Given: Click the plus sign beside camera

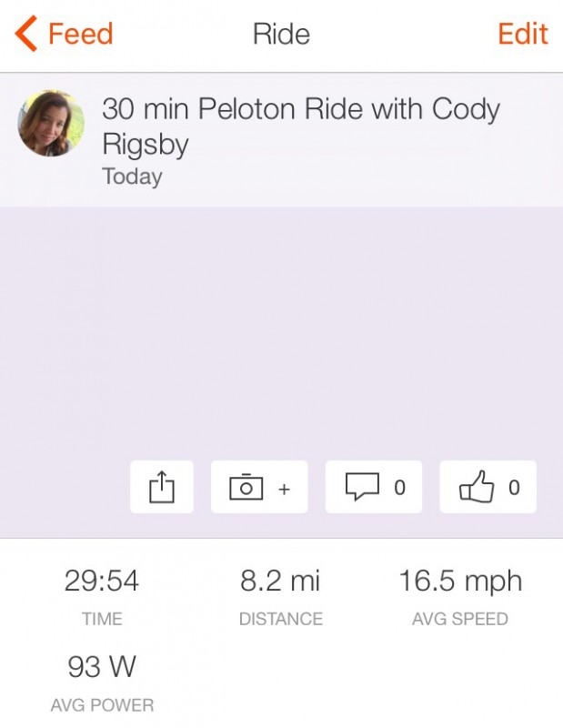Looking at the screenshot, I should click(284, 489).
